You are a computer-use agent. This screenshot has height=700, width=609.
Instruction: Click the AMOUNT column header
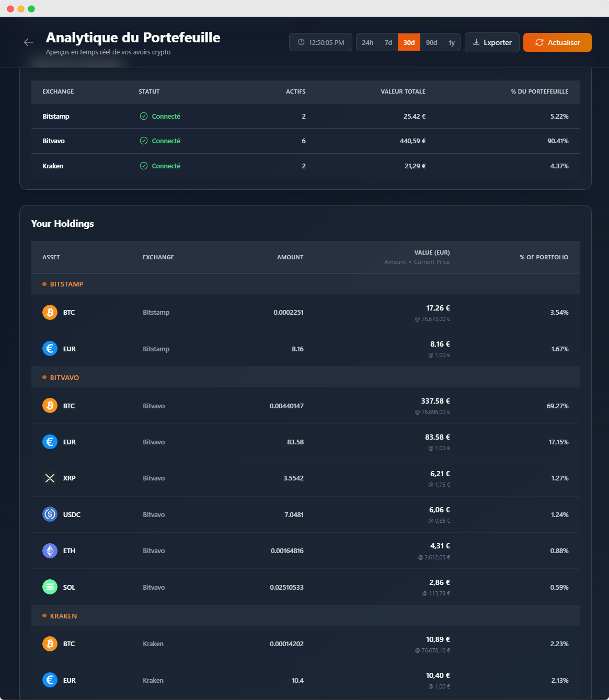click(x=290, y=257)
